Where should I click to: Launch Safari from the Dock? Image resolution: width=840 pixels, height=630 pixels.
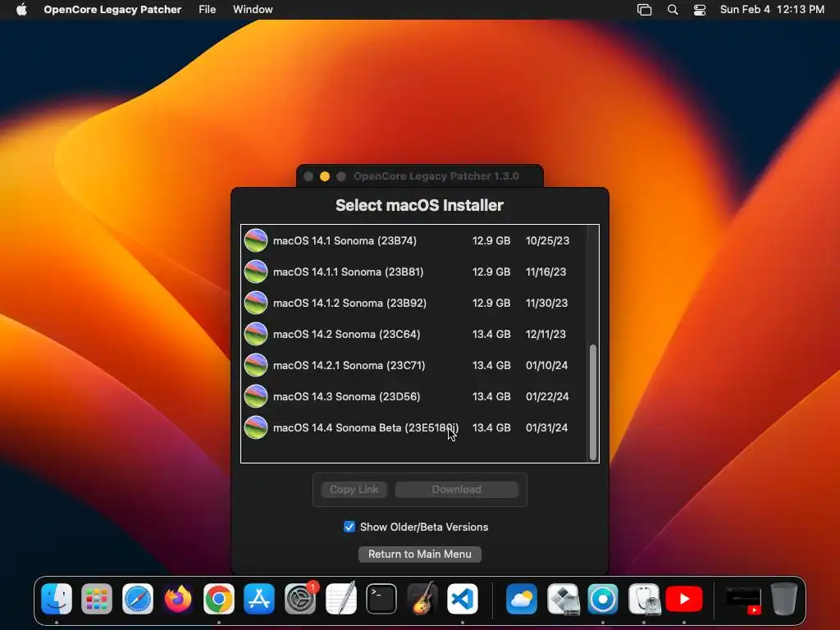[138, 598]
